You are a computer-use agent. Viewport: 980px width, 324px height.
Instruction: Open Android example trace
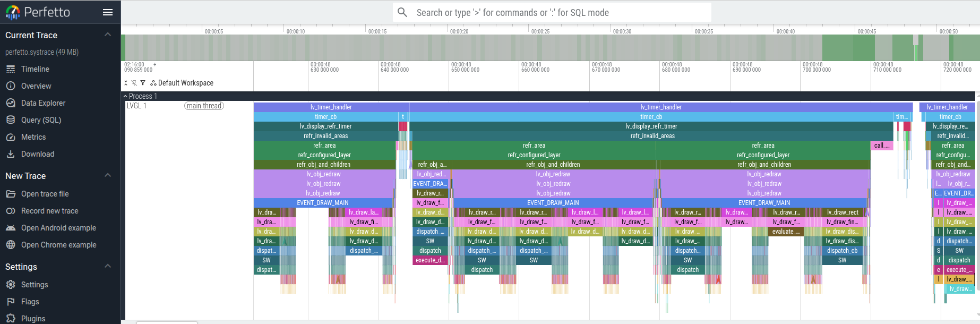coord(58,228)
